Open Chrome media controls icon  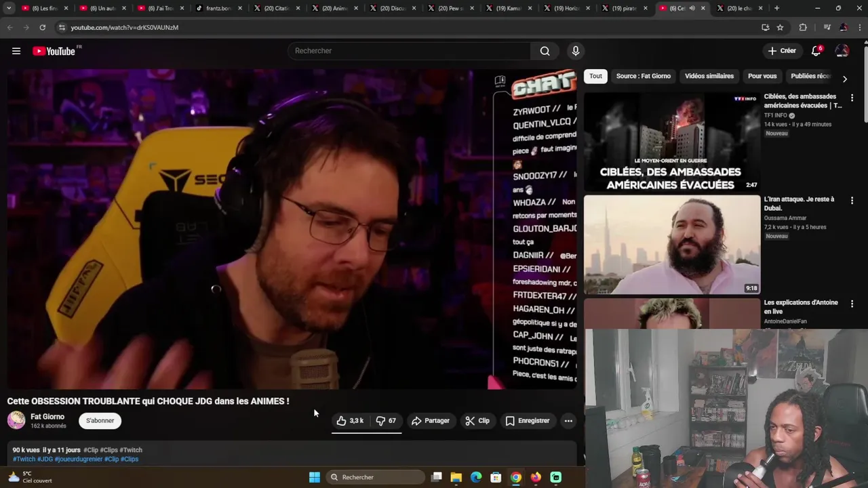pyautogui.click(x=827, y=27)
